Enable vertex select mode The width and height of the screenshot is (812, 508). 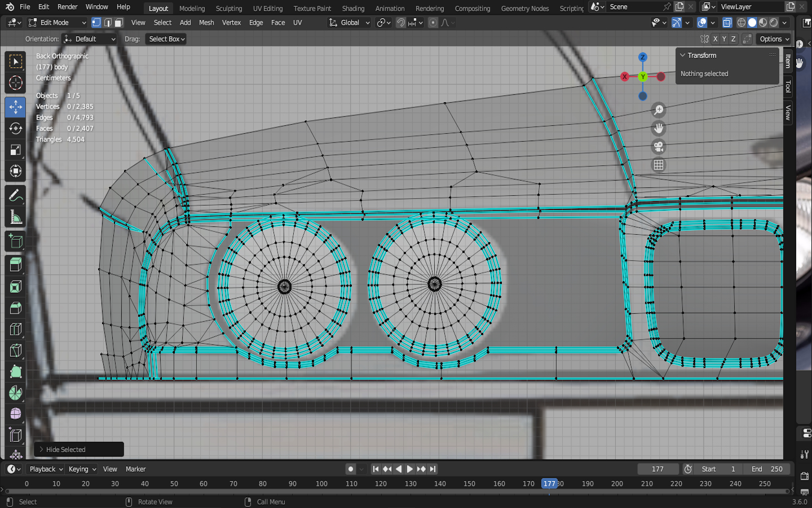point(96,23)
